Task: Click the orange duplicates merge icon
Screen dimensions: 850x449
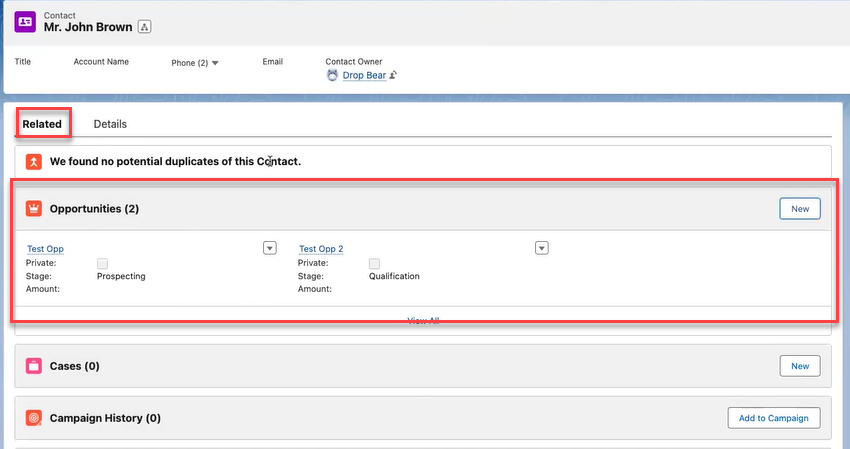Action: tap(34, 161)
